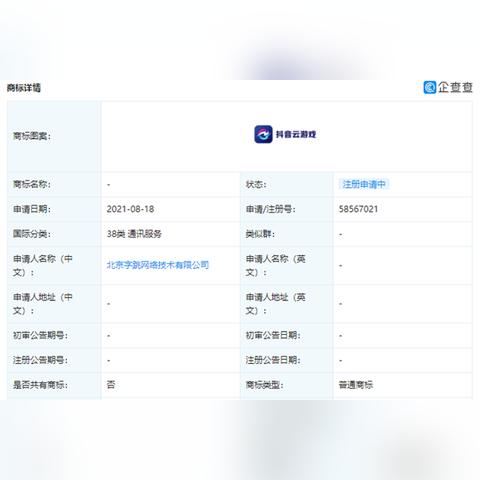Select the 商标详情 heading text
Image resolution: width=480 pixels, height=480 pixels.
point(24,88)
